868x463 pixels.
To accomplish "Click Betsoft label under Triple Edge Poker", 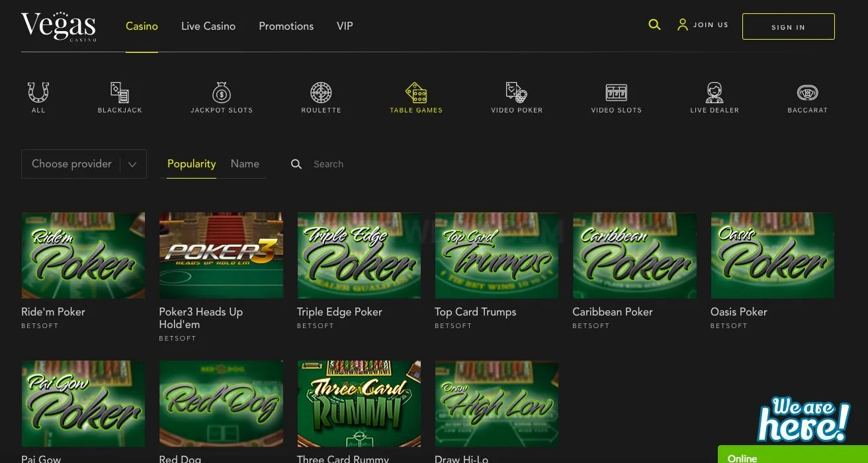I will tap(316, 326).
